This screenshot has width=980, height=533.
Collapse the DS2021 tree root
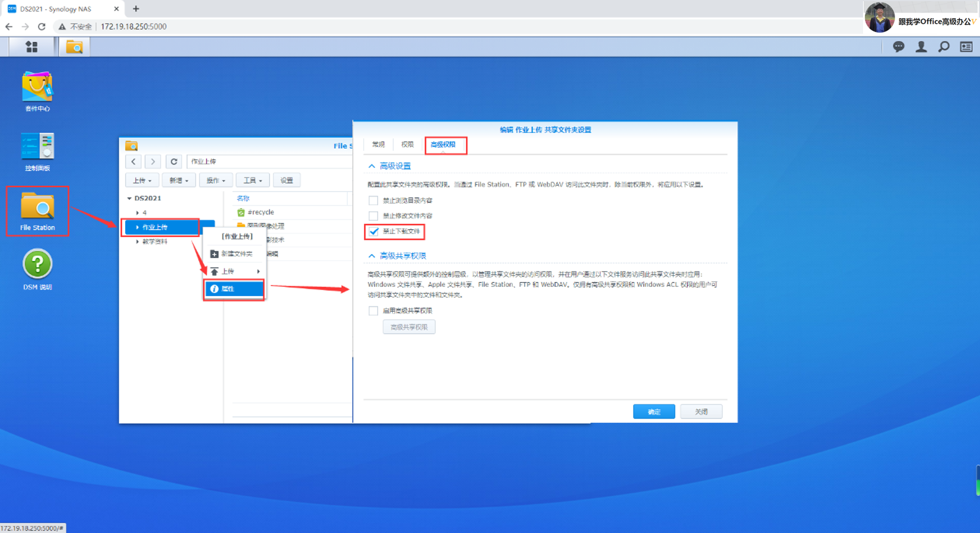click(129, 198)
